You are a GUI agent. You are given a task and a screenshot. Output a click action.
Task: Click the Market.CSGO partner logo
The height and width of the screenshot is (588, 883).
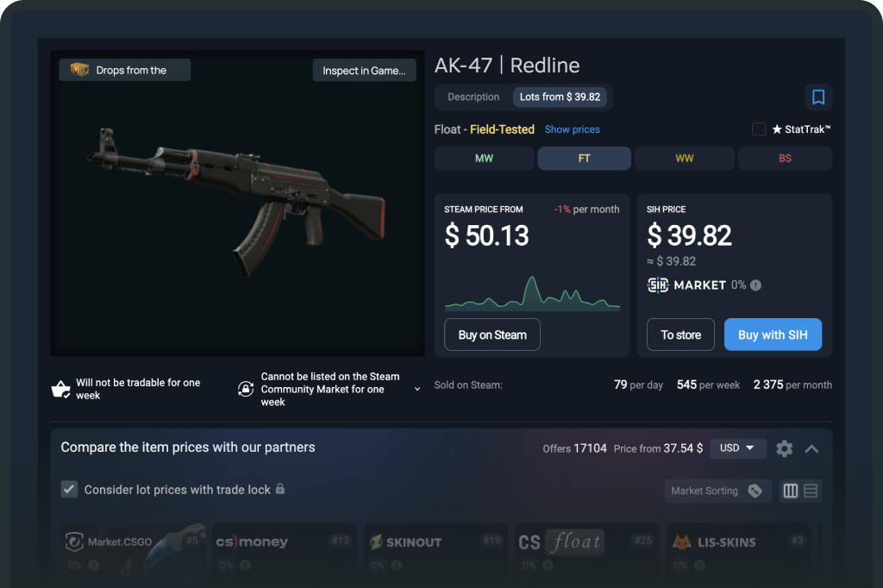coord(110,541)
